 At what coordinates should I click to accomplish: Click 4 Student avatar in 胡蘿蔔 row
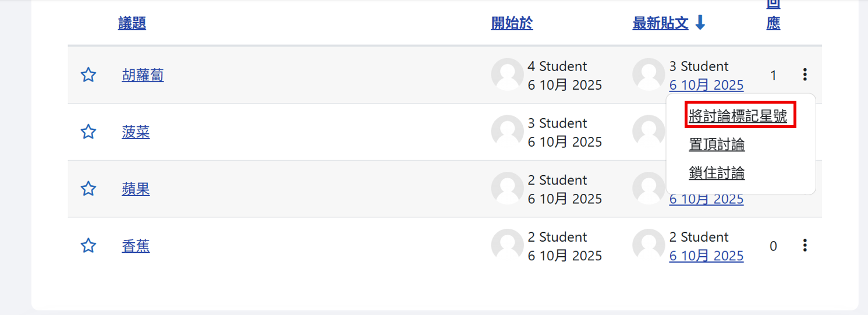pos(507,75)
